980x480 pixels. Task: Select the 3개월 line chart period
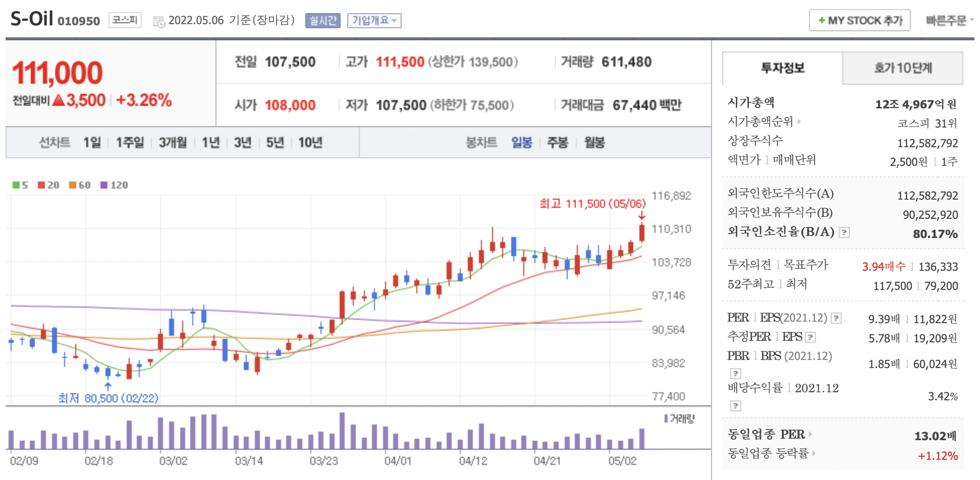(173, 143)
